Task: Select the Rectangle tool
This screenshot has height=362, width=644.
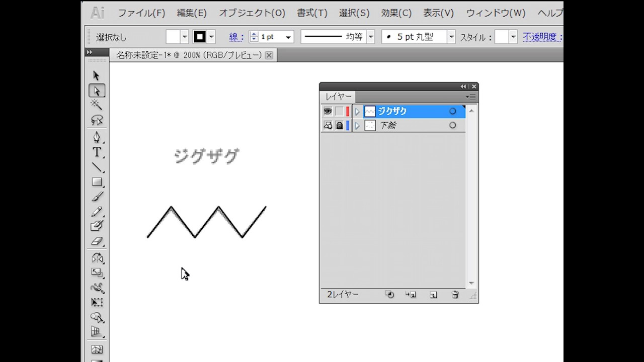Action: [x=97, y=182]
